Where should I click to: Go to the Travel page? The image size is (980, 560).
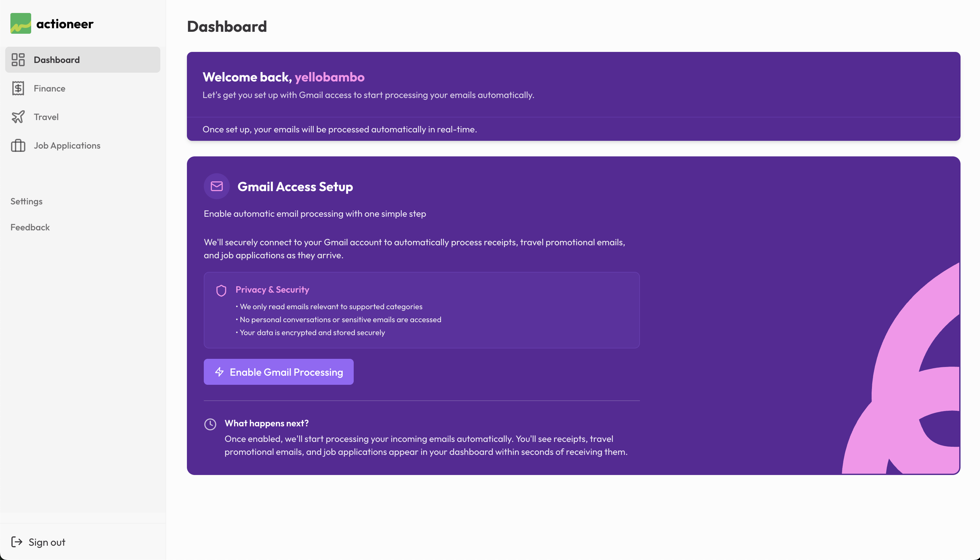click(x=46, y=117)
